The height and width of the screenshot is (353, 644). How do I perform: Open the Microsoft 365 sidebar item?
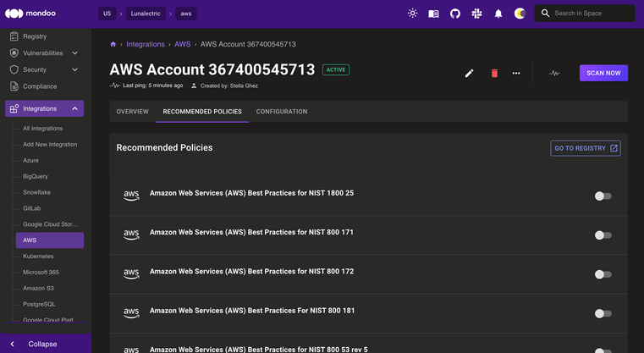(x=41, y=272)
